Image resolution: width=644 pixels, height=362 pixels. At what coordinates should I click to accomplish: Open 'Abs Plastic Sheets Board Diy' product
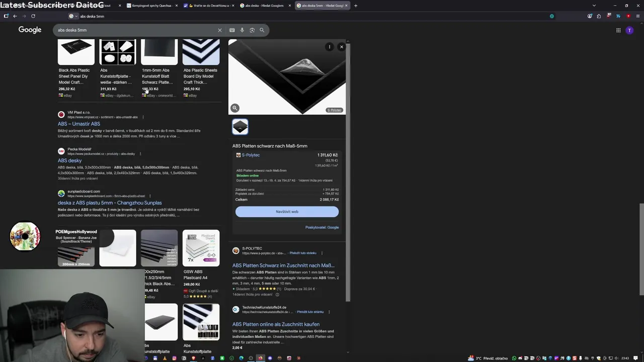[x=201, y=68]
